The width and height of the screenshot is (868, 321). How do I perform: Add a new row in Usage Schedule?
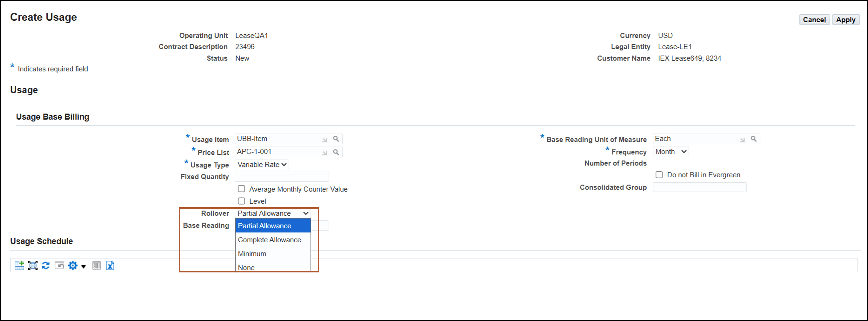coord(19,266)
